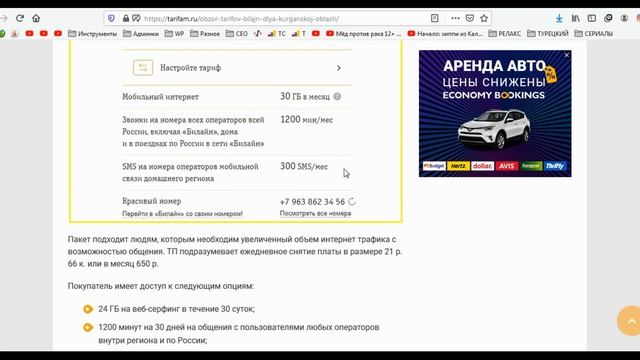Click Покупатель имеет доступ paragraph

[161, 286]
